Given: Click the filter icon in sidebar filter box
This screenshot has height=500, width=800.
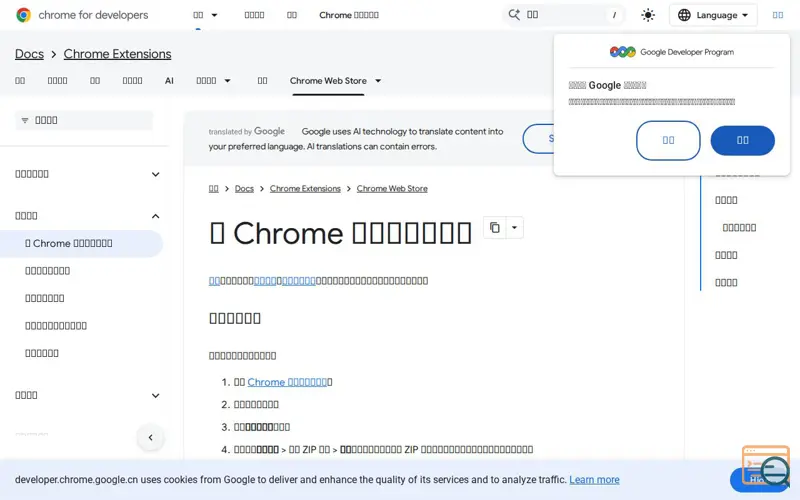Looking at the screenshot, I should point(24,120).
